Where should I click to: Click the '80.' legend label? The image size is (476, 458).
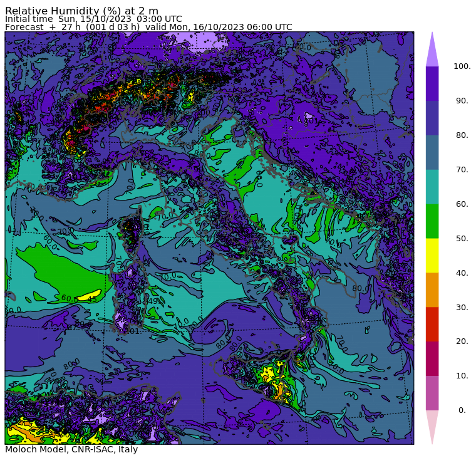pyautogui.click(x=462, y=135)
